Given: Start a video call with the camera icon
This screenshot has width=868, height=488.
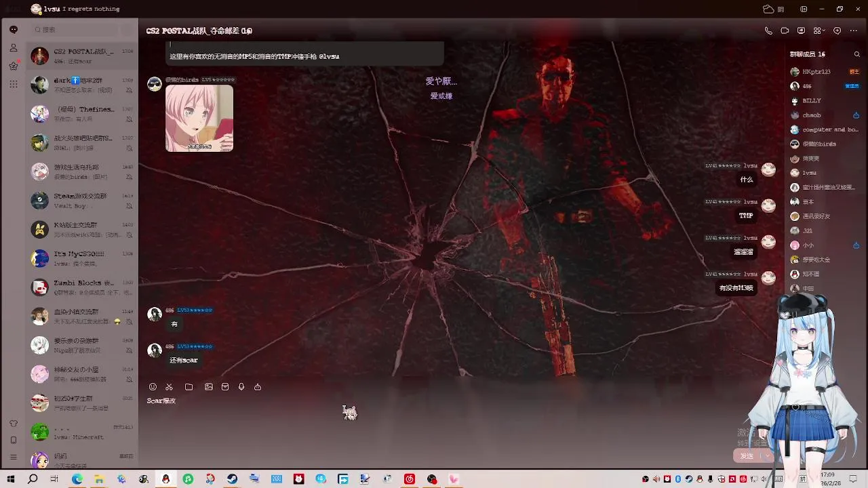Looking at the screenshot, I should coord(785,30).
